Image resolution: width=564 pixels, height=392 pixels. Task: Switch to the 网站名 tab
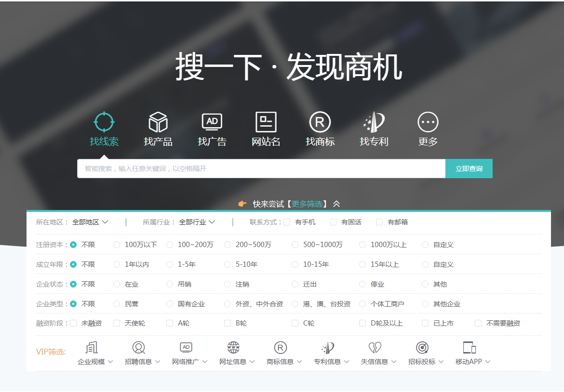(x=266, y=121)
